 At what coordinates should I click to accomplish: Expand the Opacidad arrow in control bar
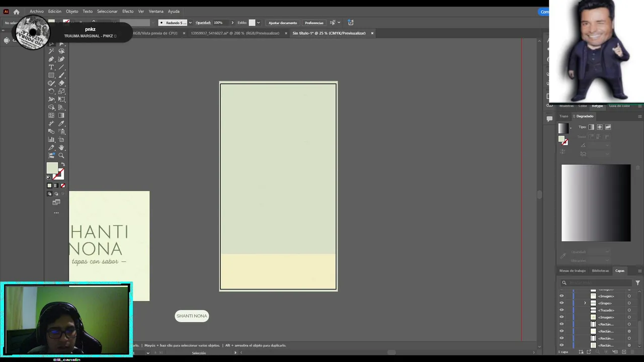232,23
